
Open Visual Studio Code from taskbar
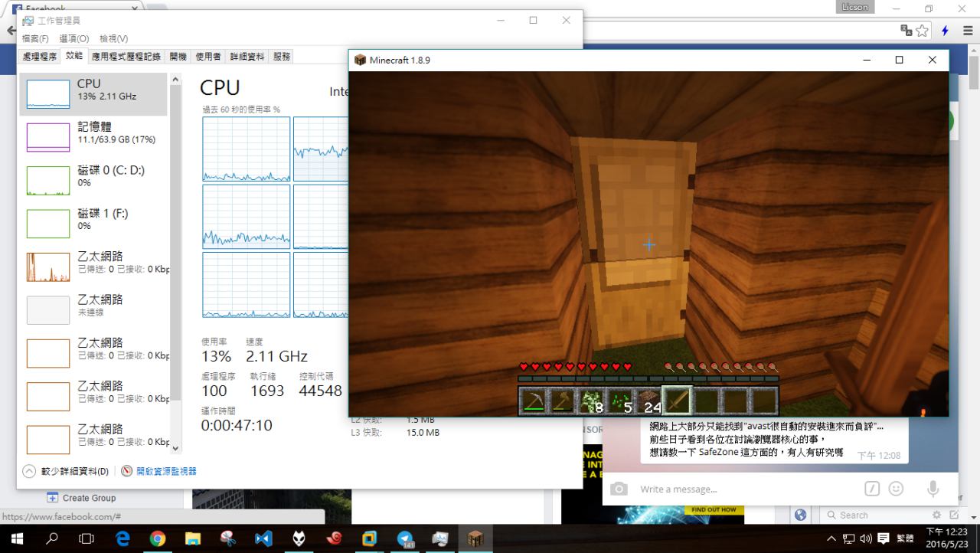(263, 538)
